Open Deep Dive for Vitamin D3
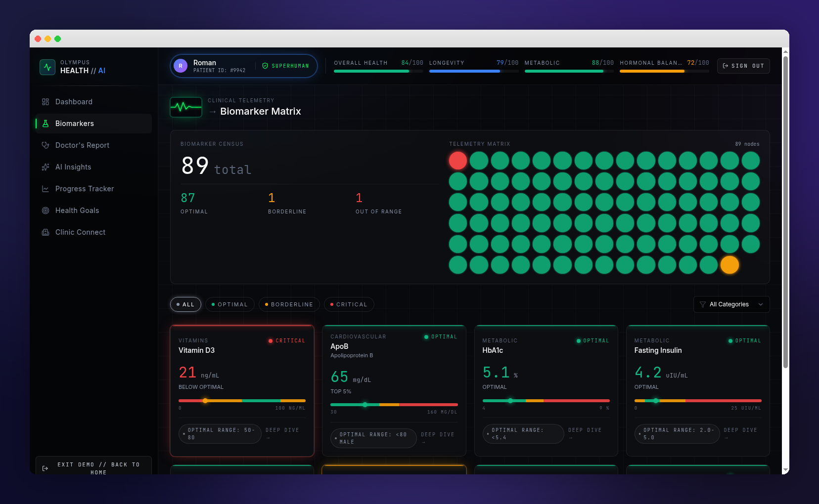The image size is (819, 504). pos(282,434)
